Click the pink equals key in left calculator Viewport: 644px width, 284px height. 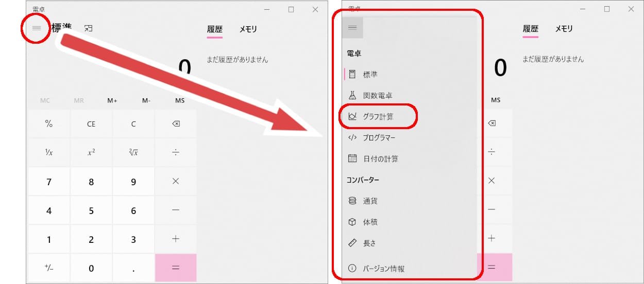pyautogui.click(x=176, y=268)
